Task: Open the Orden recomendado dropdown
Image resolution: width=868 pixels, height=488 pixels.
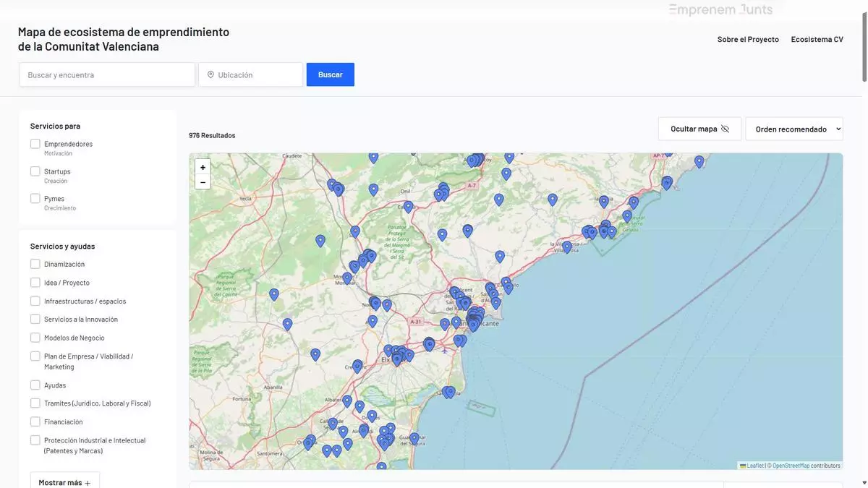Action: (x=793, y=129)
